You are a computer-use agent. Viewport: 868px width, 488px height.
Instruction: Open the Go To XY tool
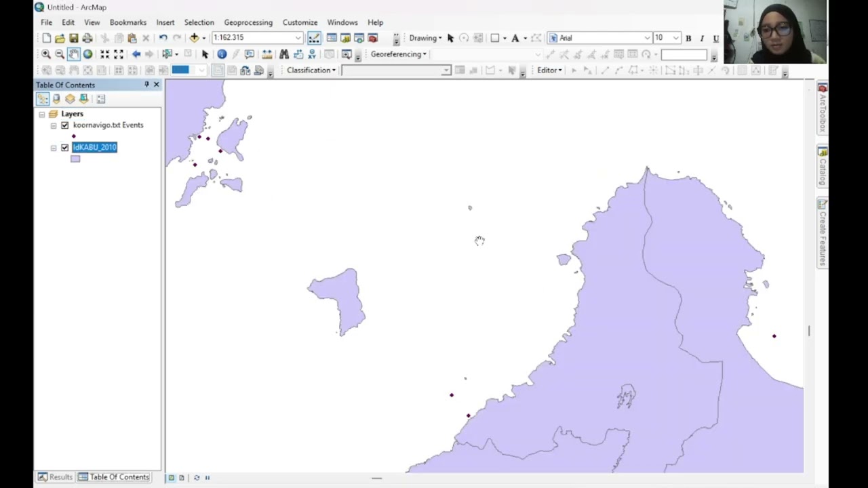pos(312,54)
